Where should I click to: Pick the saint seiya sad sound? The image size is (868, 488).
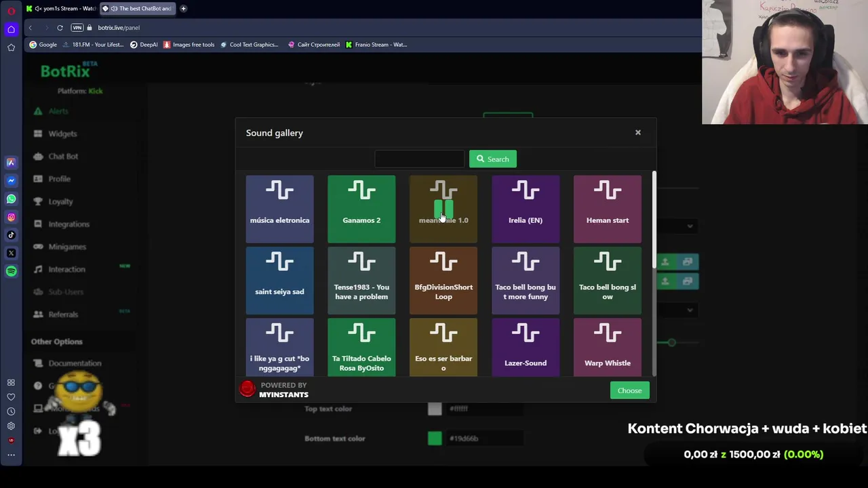click(x=279, y=281)
